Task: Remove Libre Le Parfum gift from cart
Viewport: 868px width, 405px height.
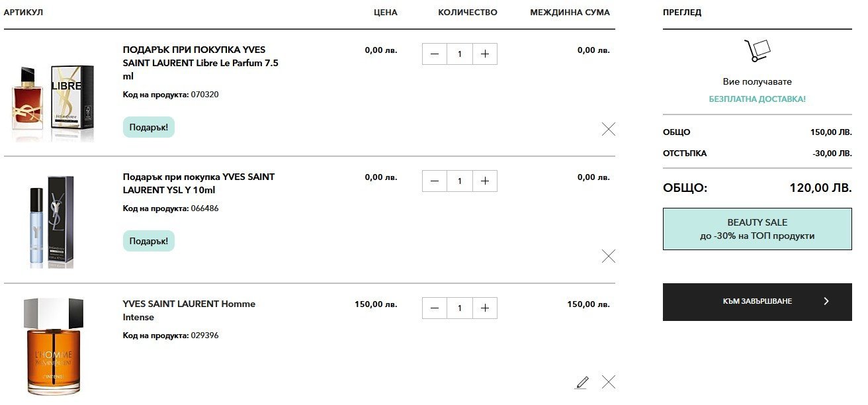Action: [x=609, y=129]
